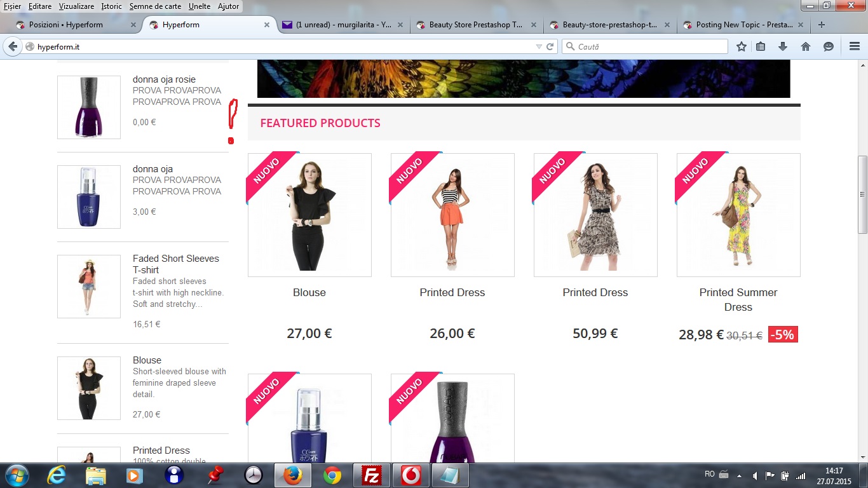Open the Firefox hamburger menu
The height and width of the screenshot is (488, 868).
click(855, 46)
